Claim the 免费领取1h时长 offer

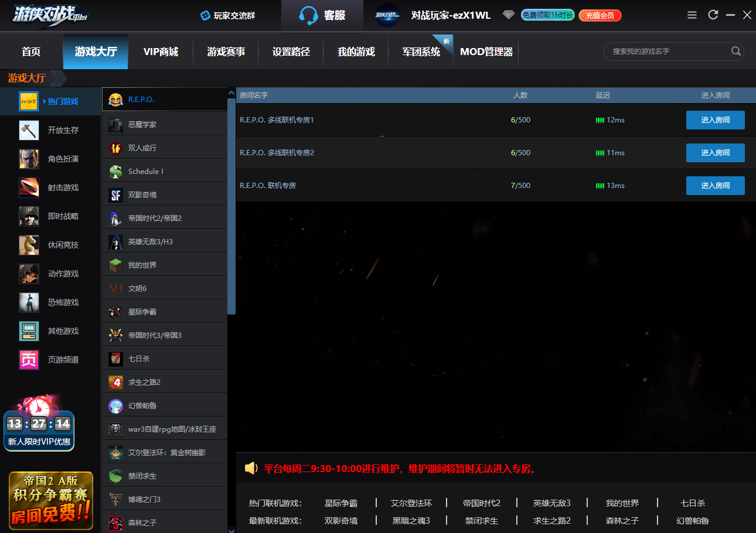coord(547,15)
